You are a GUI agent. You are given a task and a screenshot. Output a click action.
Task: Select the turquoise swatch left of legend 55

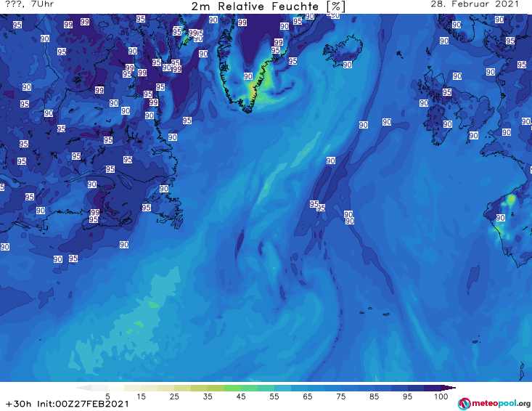point(266,388)
